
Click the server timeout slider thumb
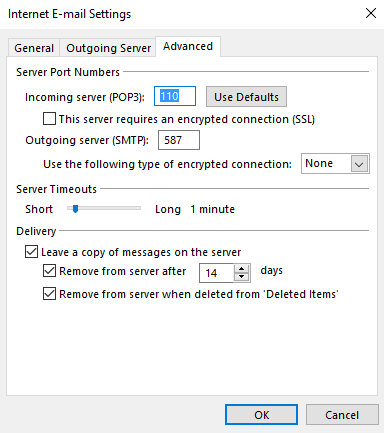coord(76,209)
